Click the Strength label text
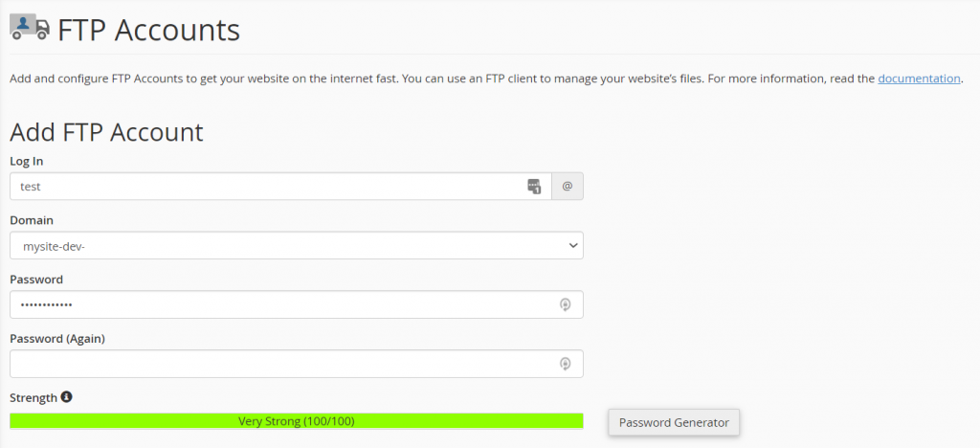This screenshot has width=980, height=448. point(33,397)
